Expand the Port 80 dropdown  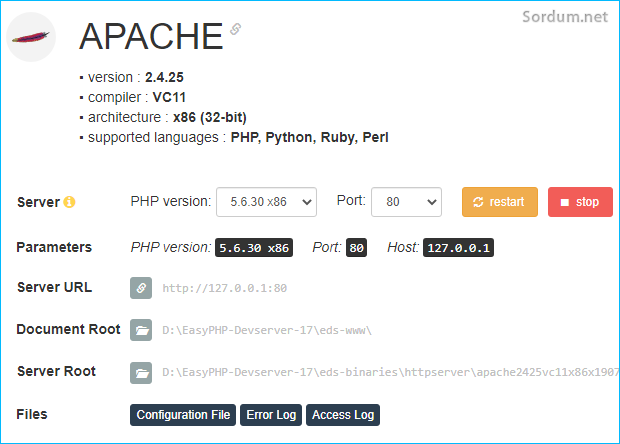click(406, 202)
